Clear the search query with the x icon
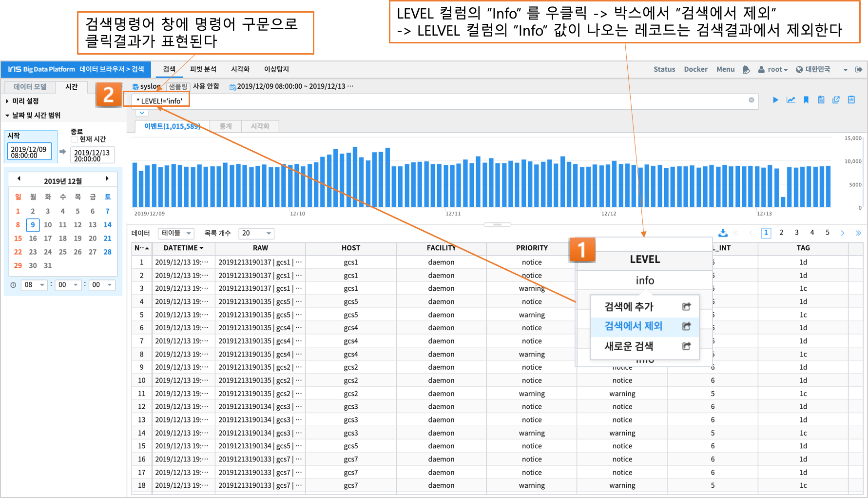Image resolution: width=868 pixels, height=498 pixels. coord(752,100)
